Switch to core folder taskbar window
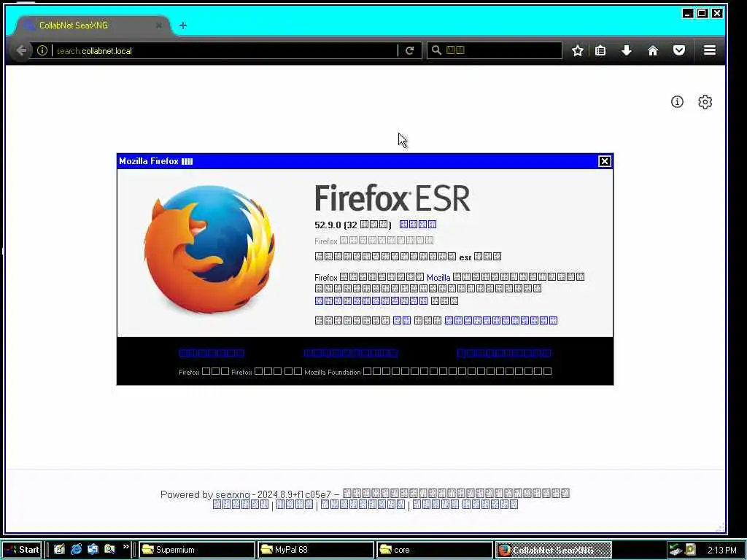 [x=435, y=550]
